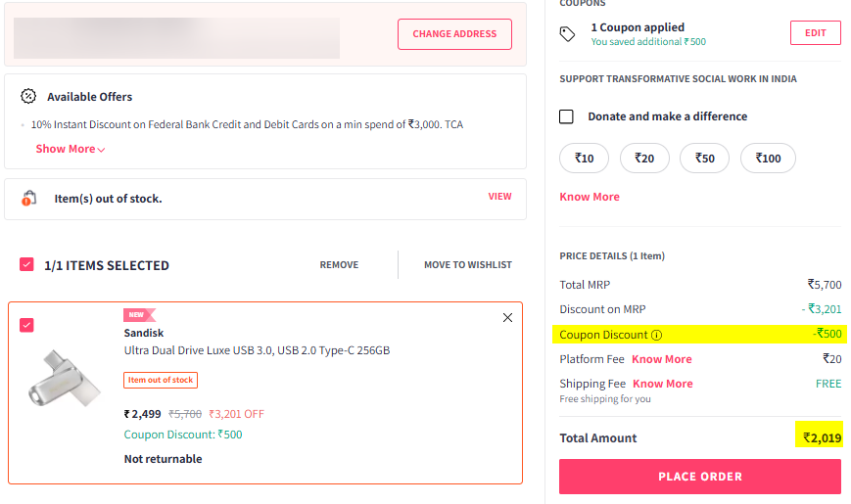Click the NEW tag badge on product
This screenshot has width=851, height=504.
point(139,315)
